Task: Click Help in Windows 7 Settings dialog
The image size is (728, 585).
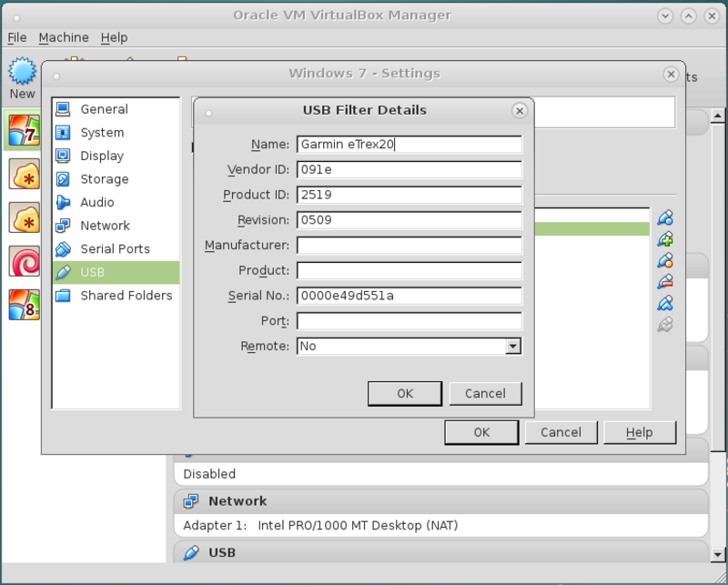Action: tap(640, 433)
